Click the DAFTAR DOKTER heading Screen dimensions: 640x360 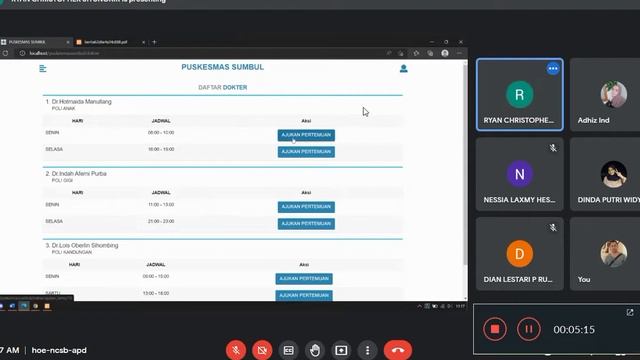coord(222,87)
